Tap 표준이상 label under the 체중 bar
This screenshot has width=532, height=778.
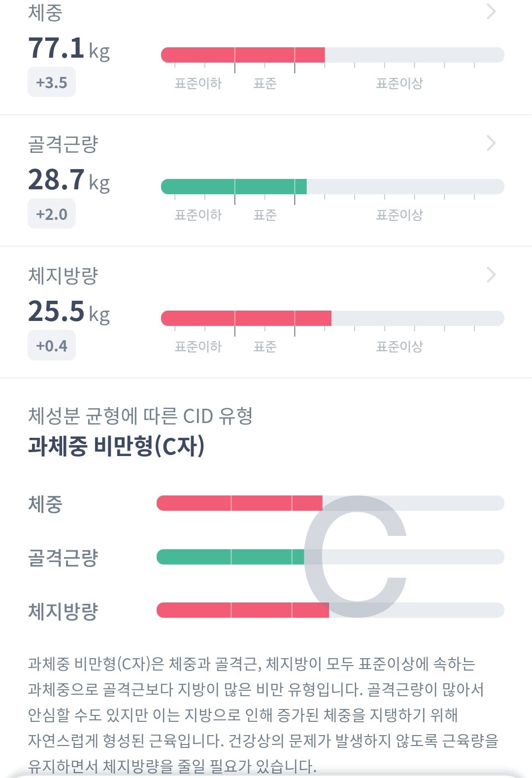399,83
